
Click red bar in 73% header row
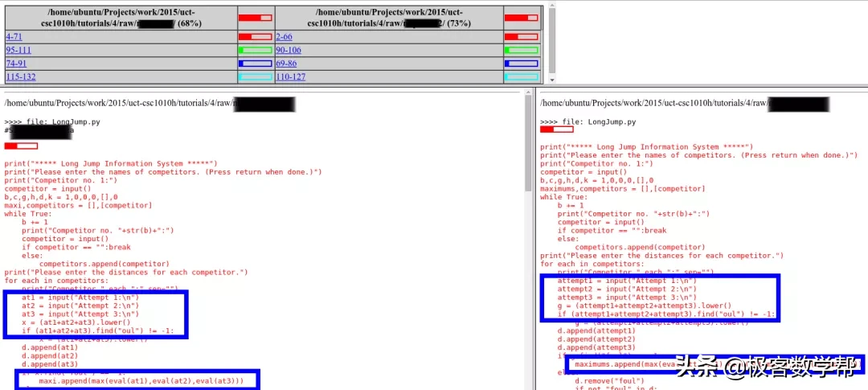click(521, 18)
